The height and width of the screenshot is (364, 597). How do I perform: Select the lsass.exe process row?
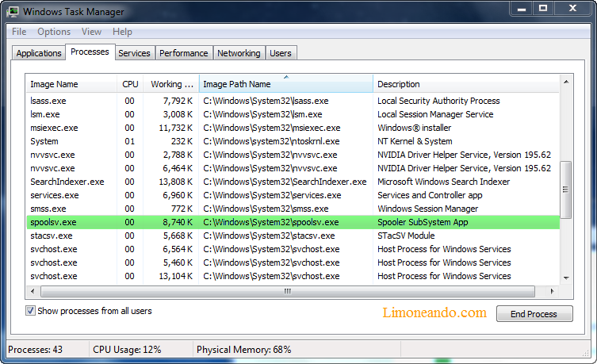(x=293, y=101)
